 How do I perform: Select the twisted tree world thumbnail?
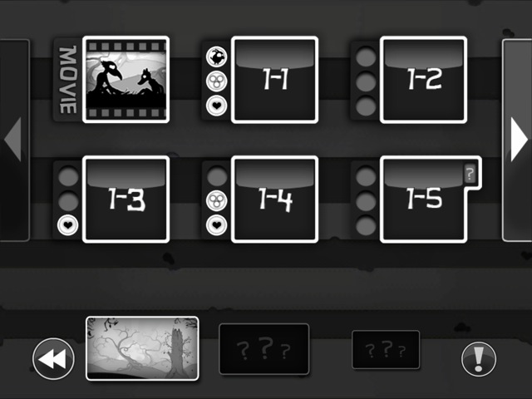[x=142, y=348]
